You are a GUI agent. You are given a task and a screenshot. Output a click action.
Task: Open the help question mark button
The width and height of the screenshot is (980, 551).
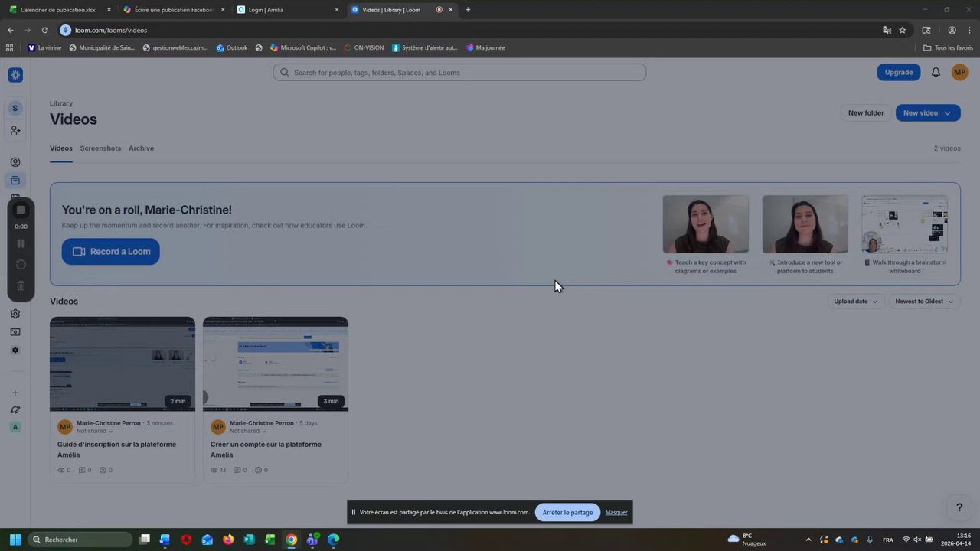click(x=959, y=507)
